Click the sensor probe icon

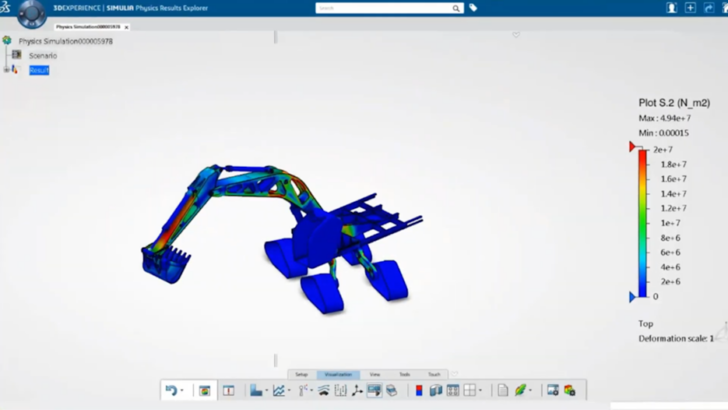303,390
